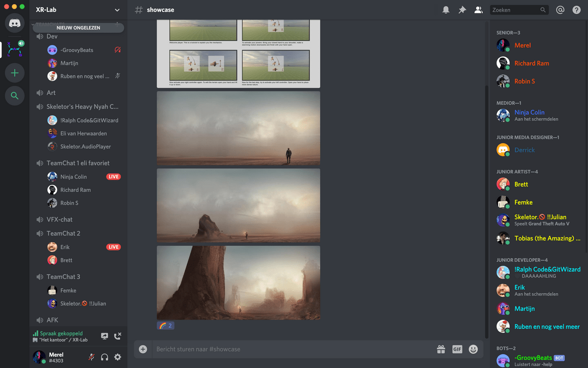
Task: Open the lone wanderer desert image
Action: tap(238, 129)
